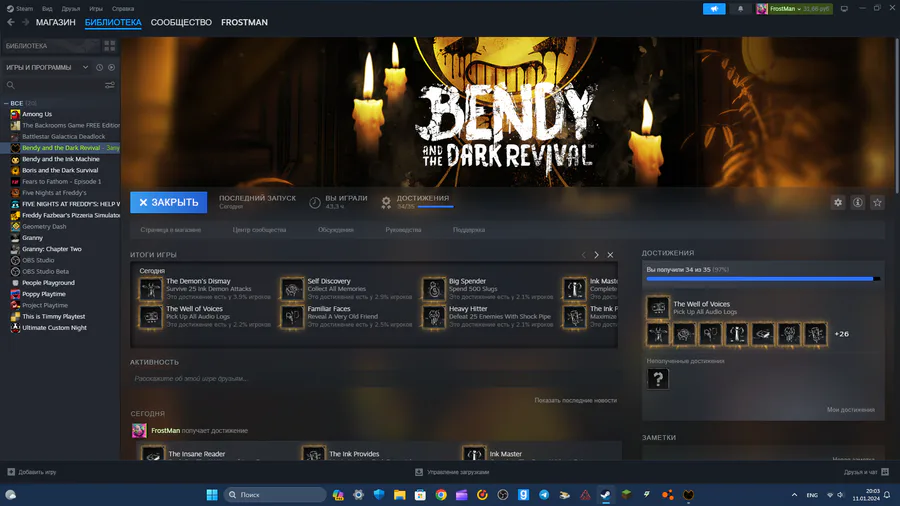Open the advanced library filter settings

coord(110,85)
